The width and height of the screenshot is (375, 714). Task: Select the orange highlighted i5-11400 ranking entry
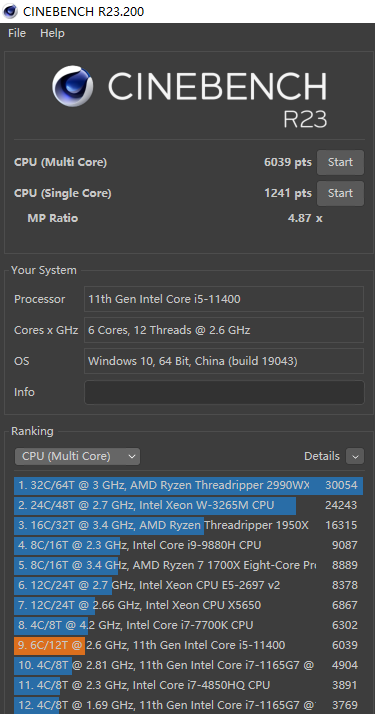(188, 645)
